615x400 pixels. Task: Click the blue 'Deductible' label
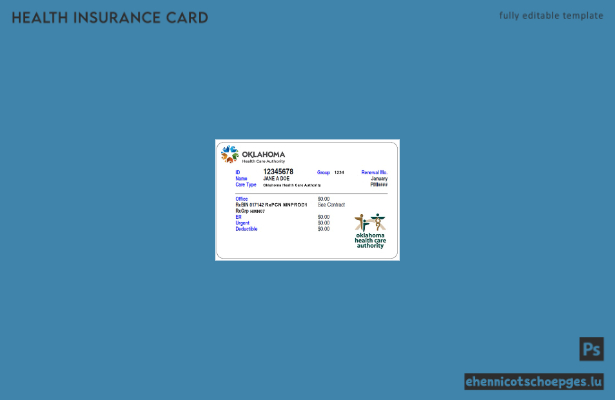click(246, 229)
